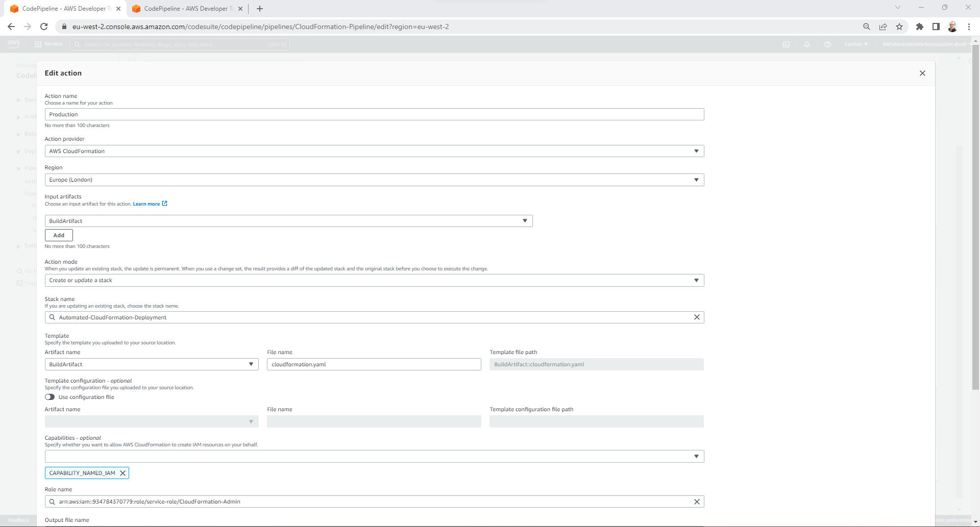Reload the page with the refresh icon
This screenshot has height=527, width=980.
click(44, 27)
